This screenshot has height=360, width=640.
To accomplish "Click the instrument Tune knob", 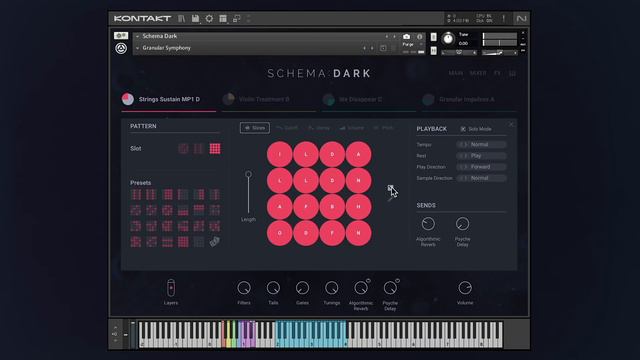I will 448,39.
